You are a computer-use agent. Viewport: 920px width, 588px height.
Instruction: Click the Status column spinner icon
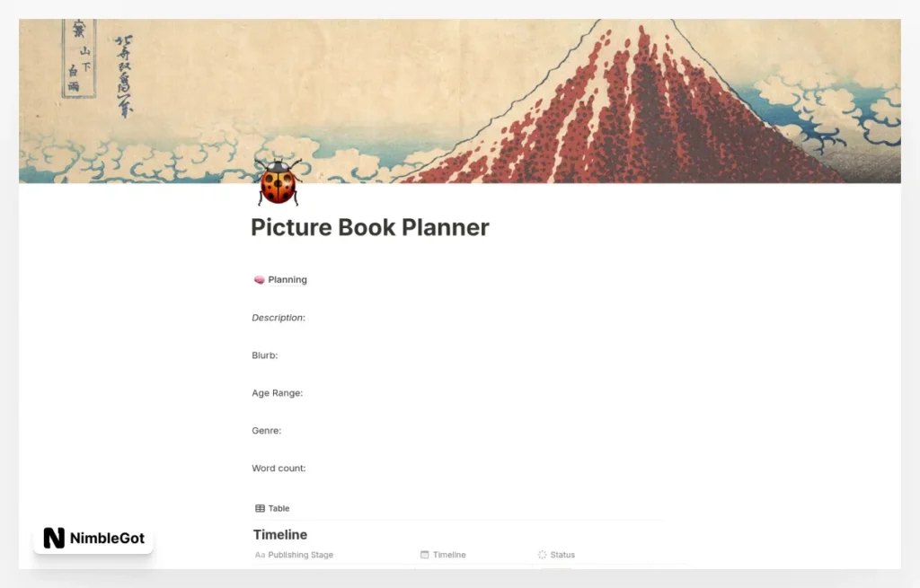(542, 555)
